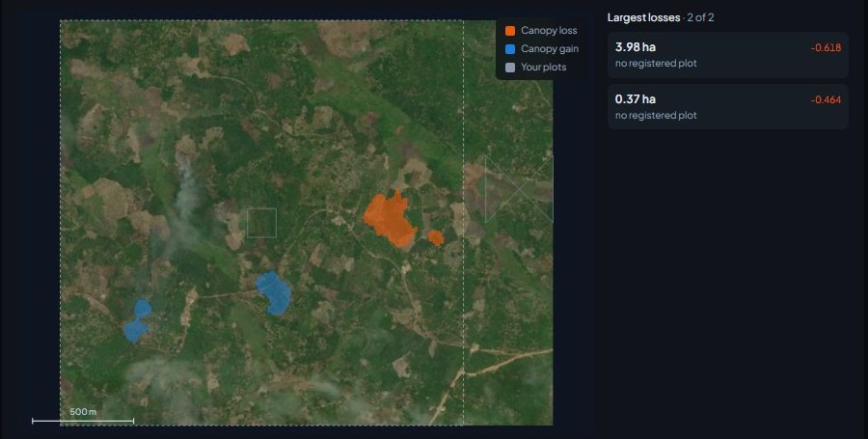The width and height of the screenshot is (868, 439).
Task: Click the square plot outline on map
Action: 261,223
